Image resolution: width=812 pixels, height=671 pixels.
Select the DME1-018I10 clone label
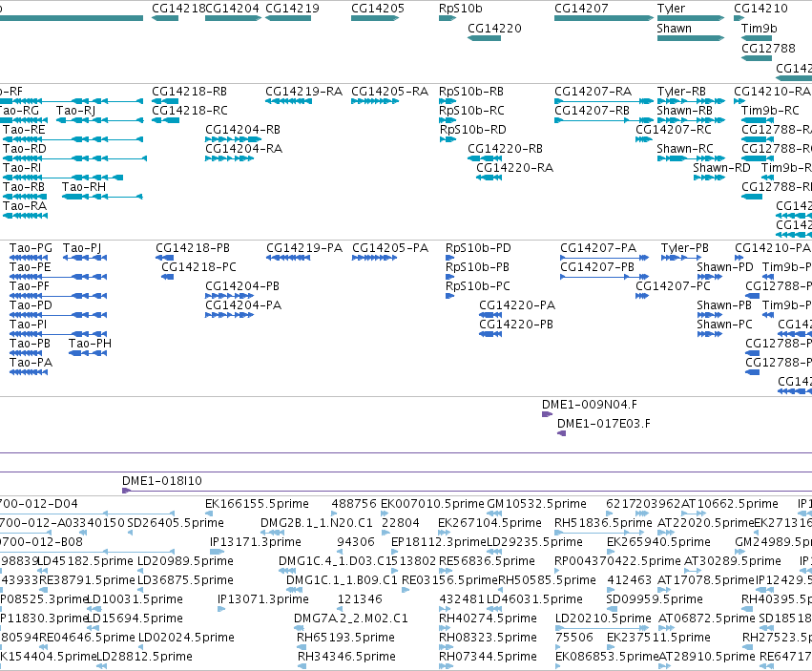(162, 481)
